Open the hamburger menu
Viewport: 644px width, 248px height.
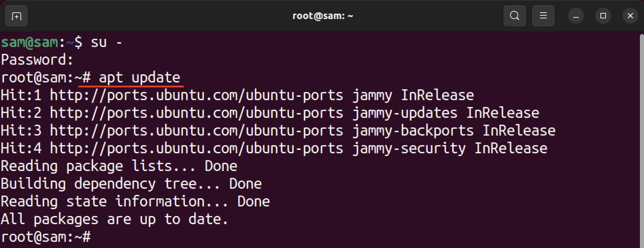click(543, 15)
